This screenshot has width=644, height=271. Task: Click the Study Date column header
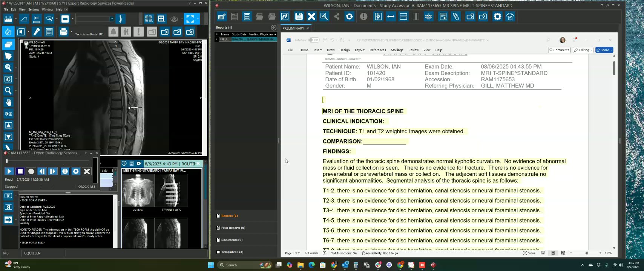click(x=239, y=34)
